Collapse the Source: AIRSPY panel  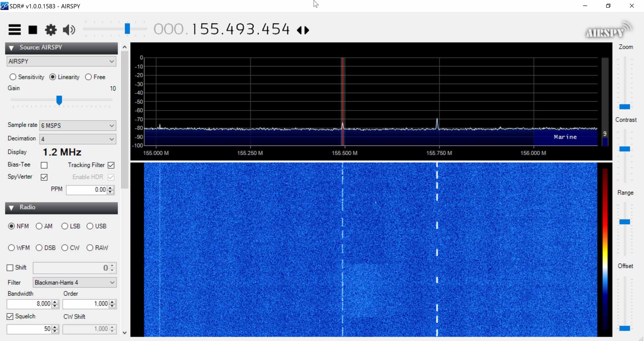pos(11,48)
